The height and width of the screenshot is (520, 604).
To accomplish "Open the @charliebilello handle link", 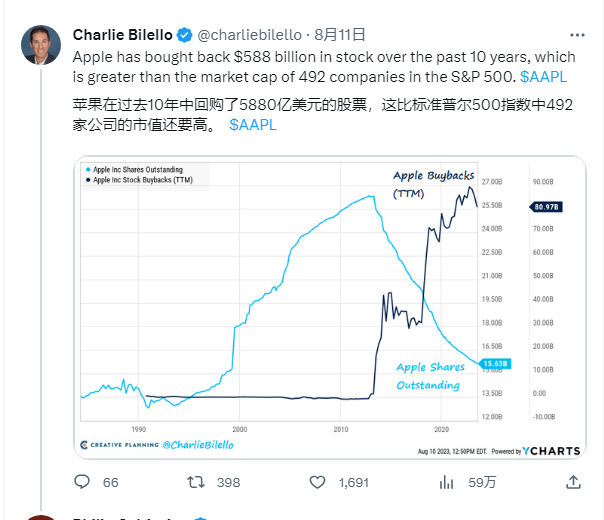I will (249, 35).
